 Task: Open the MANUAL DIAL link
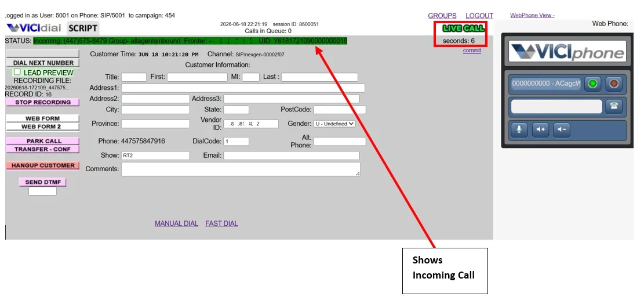(176, 223)
